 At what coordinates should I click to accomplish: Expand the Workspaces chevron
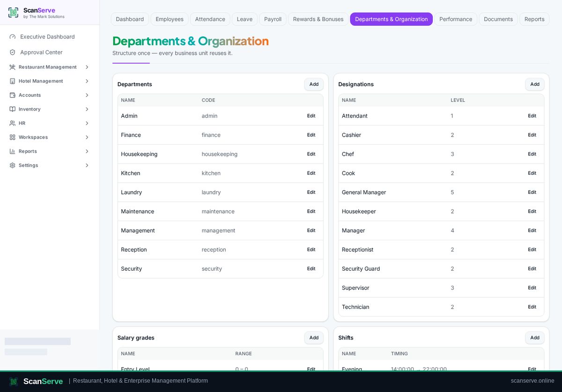tap(87, 137)
